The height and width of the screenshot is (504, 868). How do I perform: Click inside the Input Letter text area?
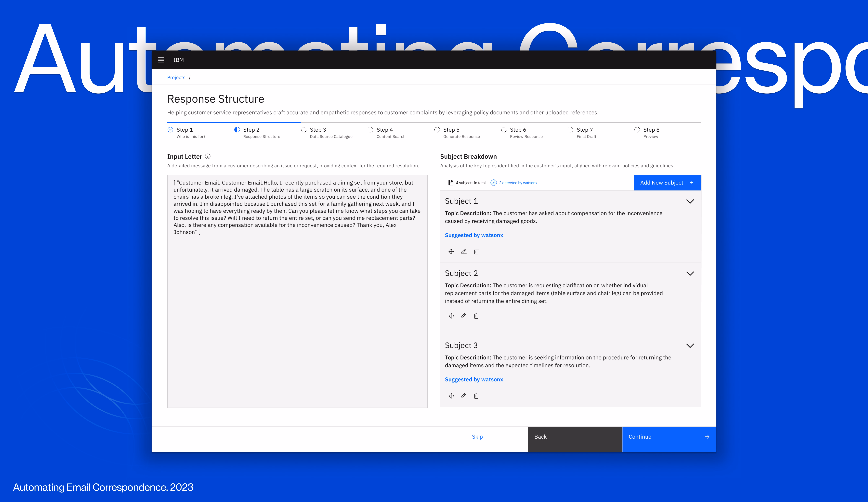click(297, 310)
